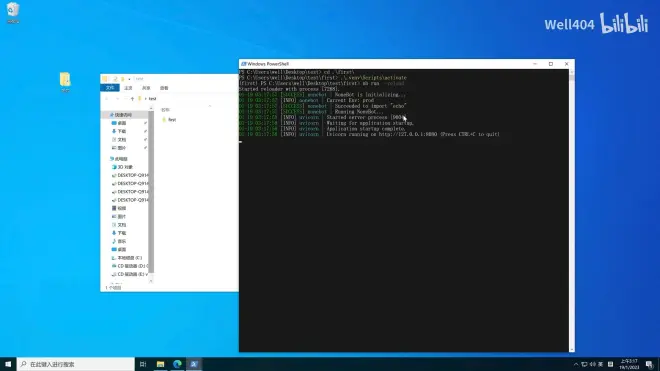This screenshot has height=371, width=660.
Task: Switch to the 共享 ribbon tab
Action: [x=146, y=88]
